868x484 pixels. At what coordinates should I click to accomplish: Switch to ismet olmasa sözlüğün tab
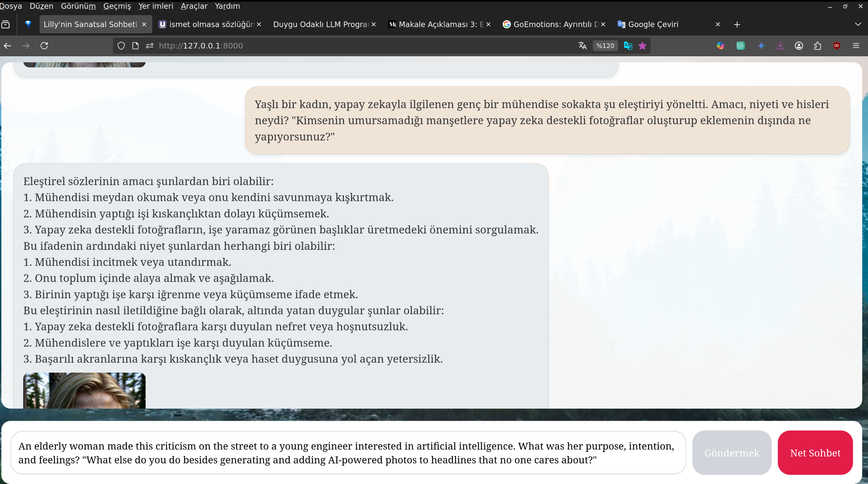[207, 25]
